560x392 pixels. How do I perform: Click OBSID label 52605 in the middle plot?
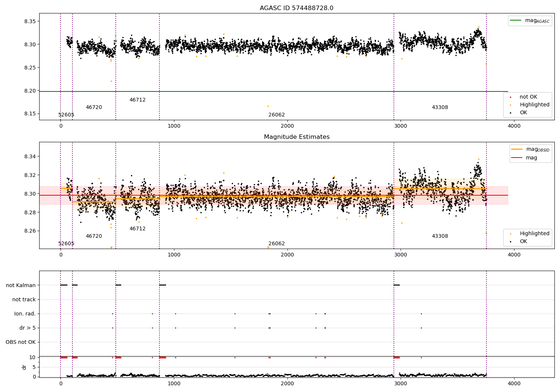tap(66, 244)
